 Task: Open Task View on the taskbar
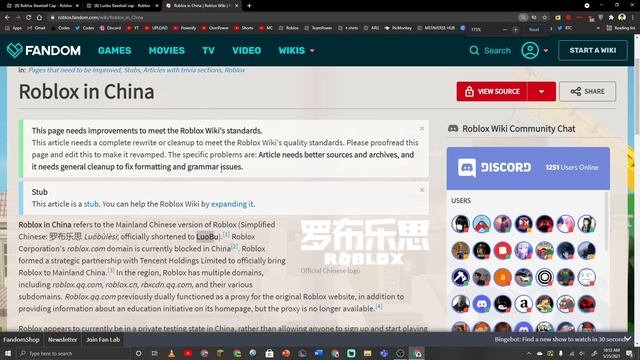point(155,353)
